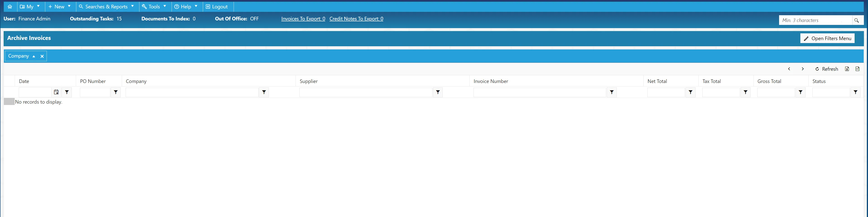
Task: Open the Date calendar picker
Action: click(56, 92)
